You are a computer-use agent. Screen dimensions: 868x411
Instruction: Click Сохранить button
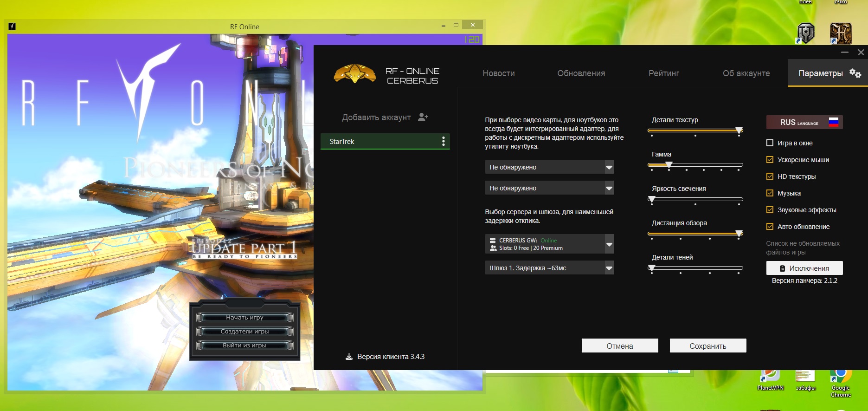point(708,346)
